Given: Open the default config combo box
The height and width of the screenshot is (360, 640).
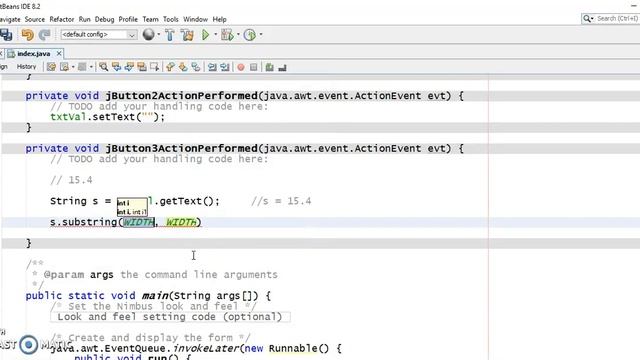Looking at the screenshot, I should [98, 35].
